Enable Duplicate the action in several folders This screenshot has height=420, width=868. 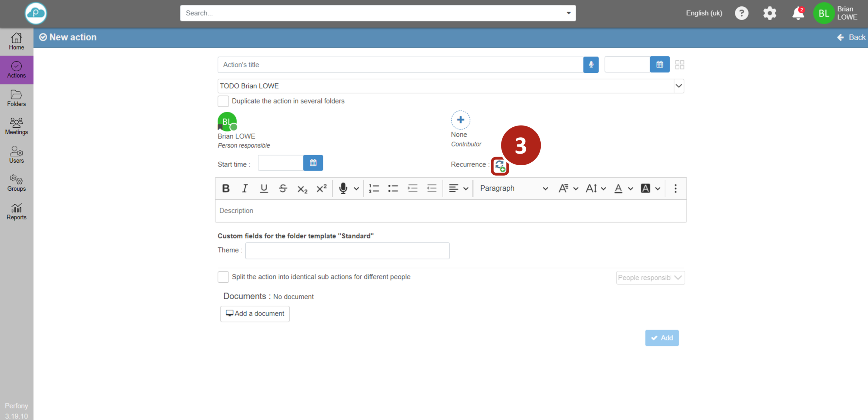(x=223, y=101)
